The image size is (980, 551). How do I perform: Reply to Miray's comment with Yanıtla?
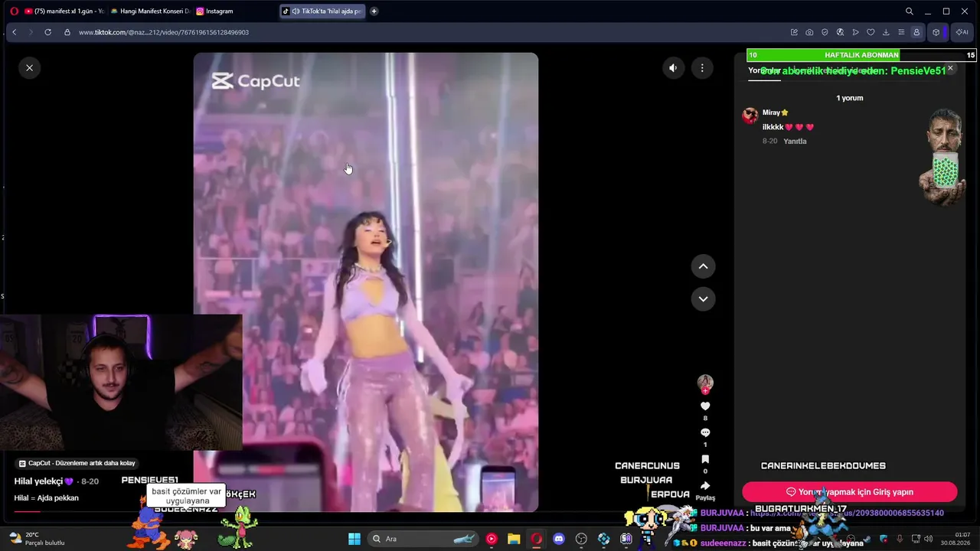coord(795,142)
